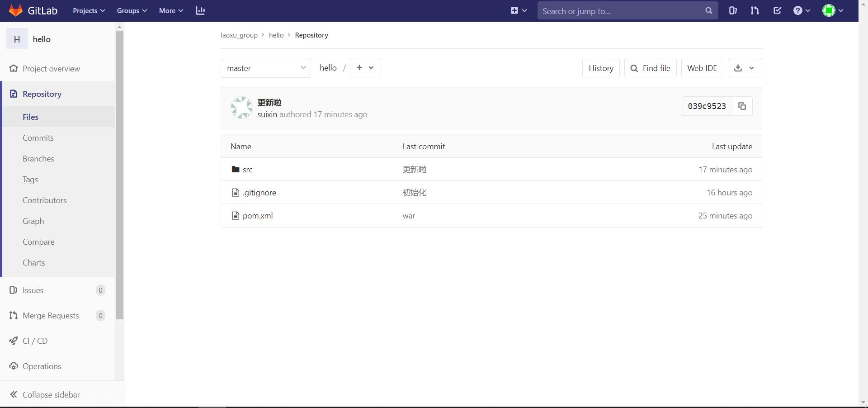
Task: Open the hello project title link in the sidebar
Action: pyautogui.click(x=42, y=39)
